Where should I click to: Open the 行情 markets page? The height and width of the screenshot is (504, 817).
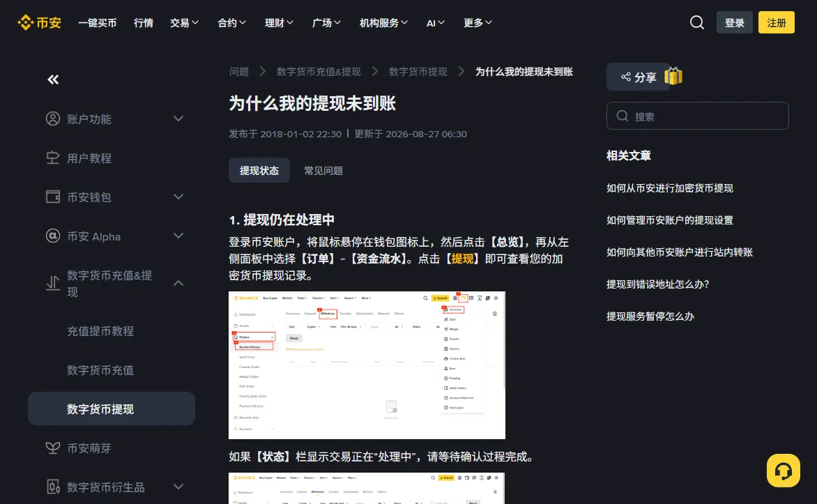[x=144, y=23]
